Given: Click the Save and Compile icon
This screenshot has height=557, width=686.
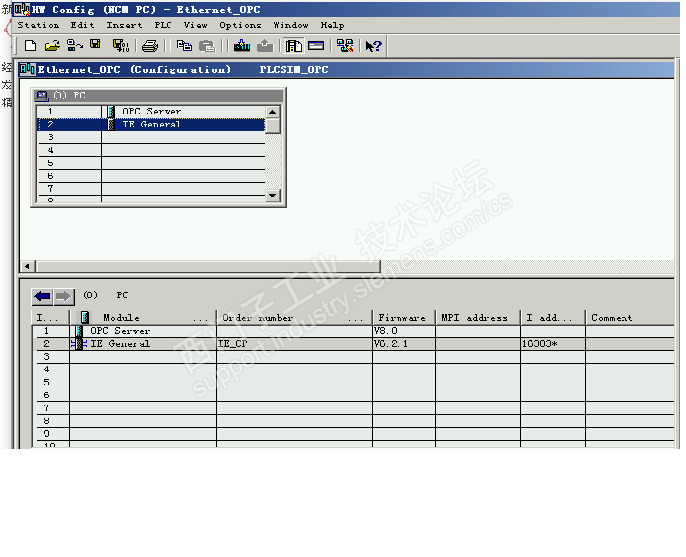Looking at the screenshot, I should pyautogui.click(x=121, y=46).
